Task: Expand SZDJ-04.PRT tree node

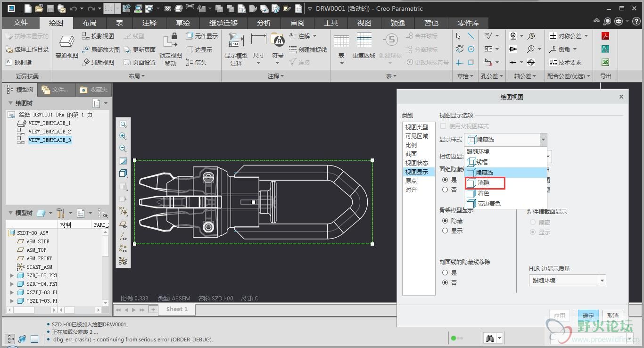Action: 12,284
